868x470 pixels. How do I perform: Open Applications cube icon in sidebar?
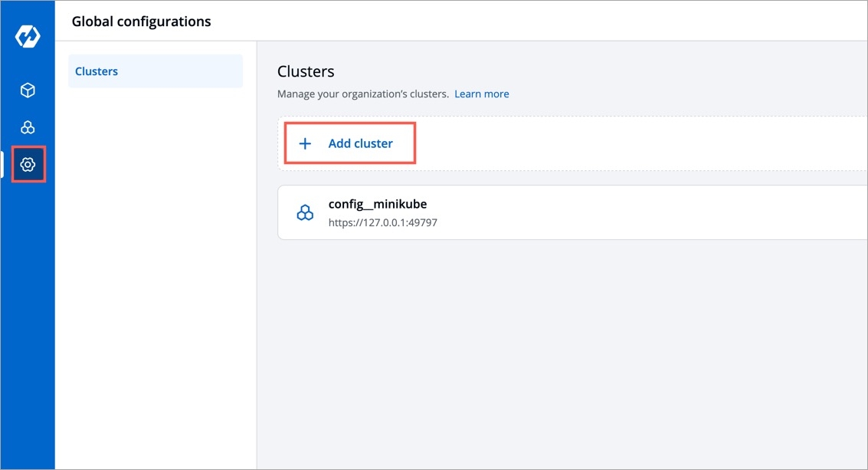click(x=28, y=90)
